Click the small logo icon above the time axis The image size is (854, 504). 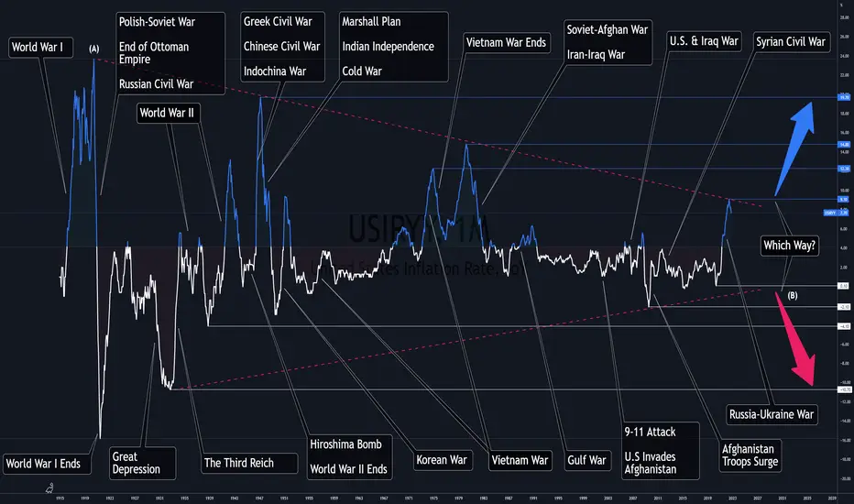click(49, 488)
